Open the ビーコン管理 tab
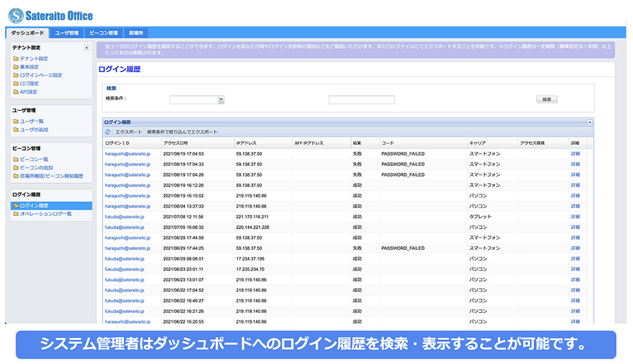The width and height of the screenshot is (633, 364). (x=103, y=33)
